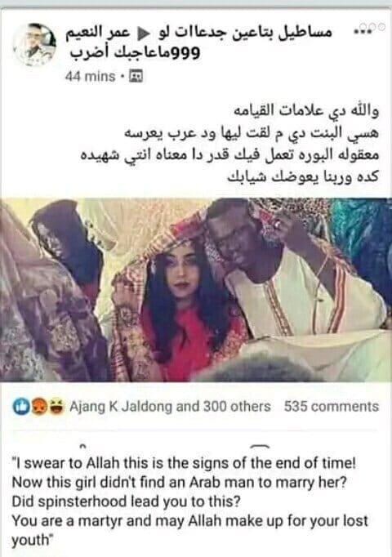
Task: Open Ajang K Jaldong and 300 others list
Action: coord(170,407)
